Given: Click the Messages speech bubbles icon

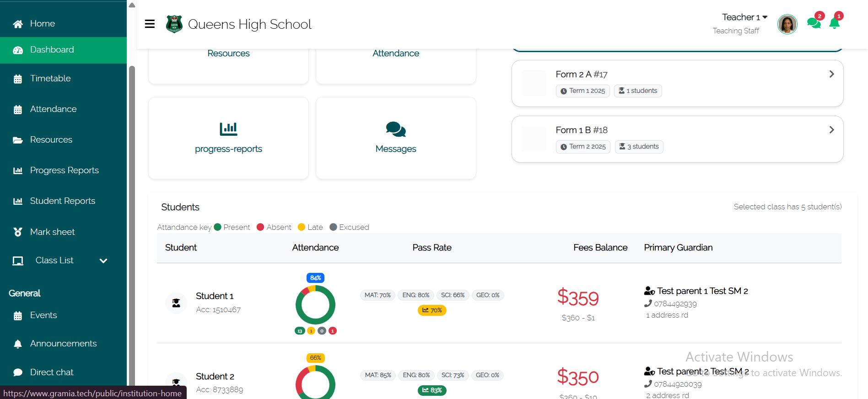Looking at the screenshot, I should (395, 129).
